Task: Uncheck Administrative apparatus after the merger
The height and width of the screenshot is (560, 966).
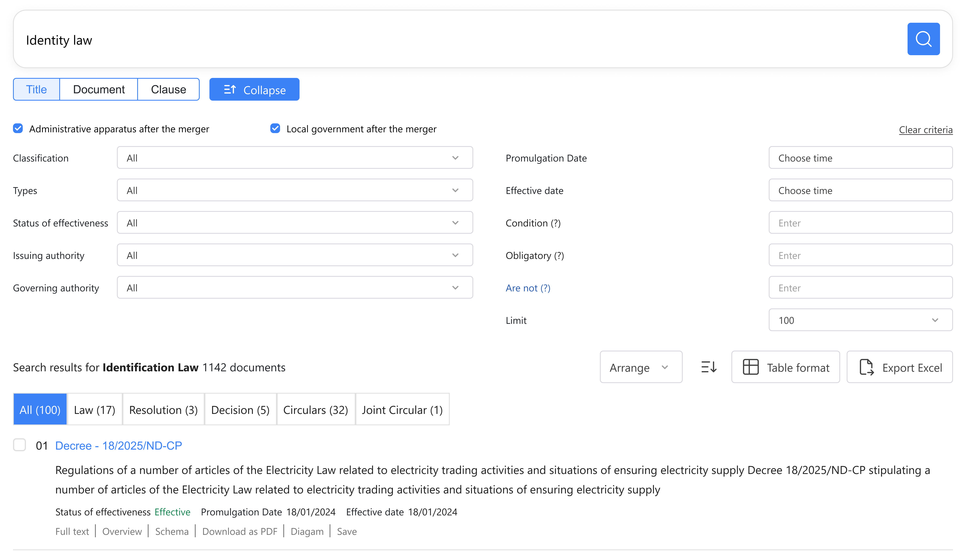Action: point(18,128)
